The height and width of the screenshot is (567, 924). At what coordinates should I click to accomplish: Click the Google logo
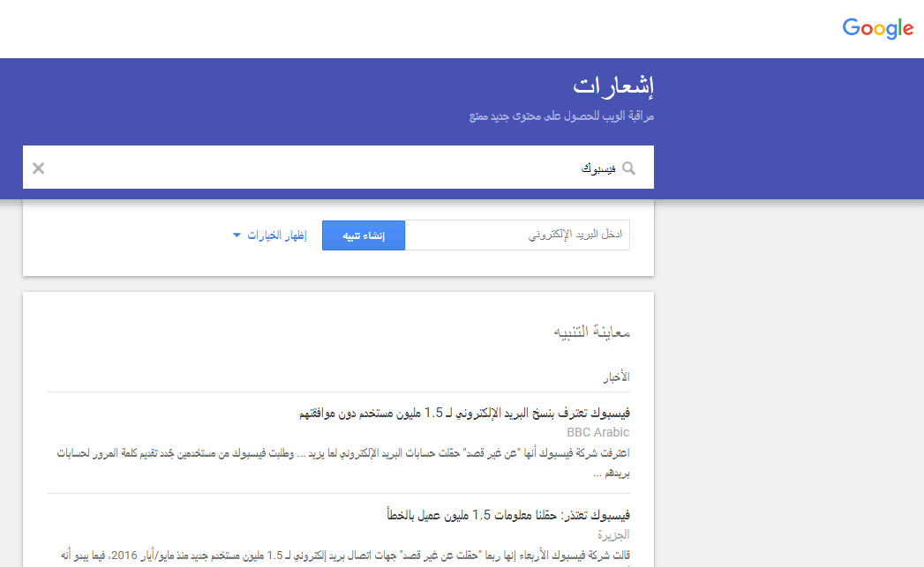tap(877, 28)
